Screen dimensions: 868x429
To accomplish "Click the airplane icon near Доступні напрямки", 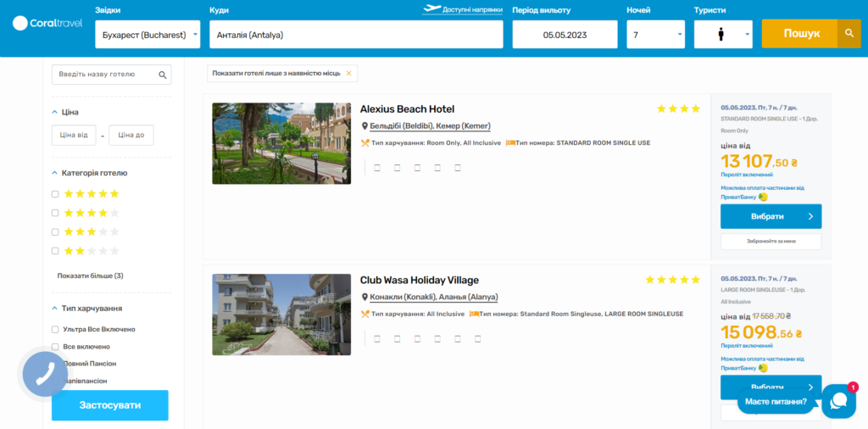I will (x=431, y=8).
